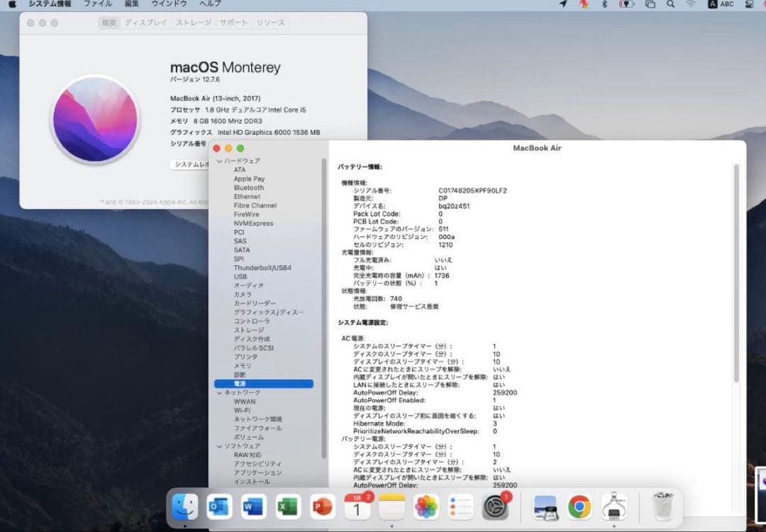Open the ヘルプ menu
The width and height of the screenshot is (766, 532).
pyautogui.click(x=211, y=4)
